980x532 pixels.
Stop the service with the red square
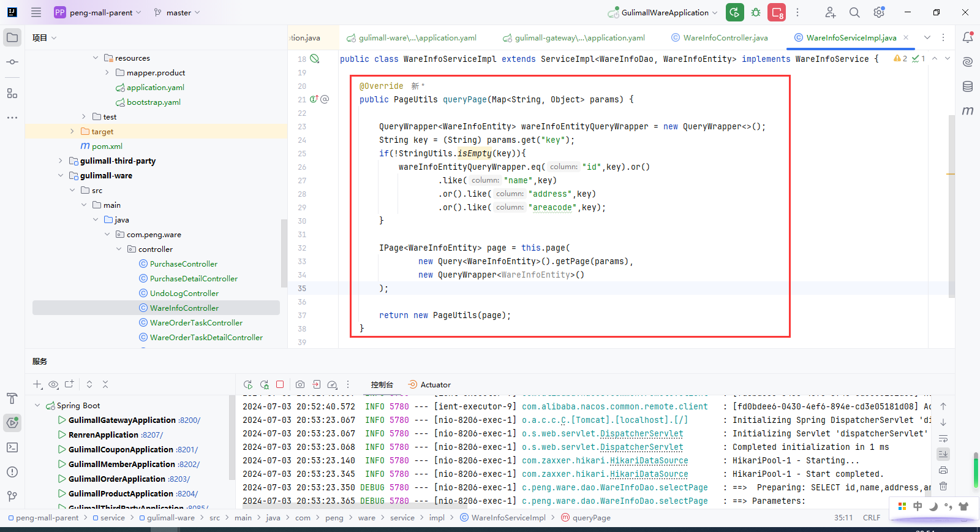click(280, 384)
